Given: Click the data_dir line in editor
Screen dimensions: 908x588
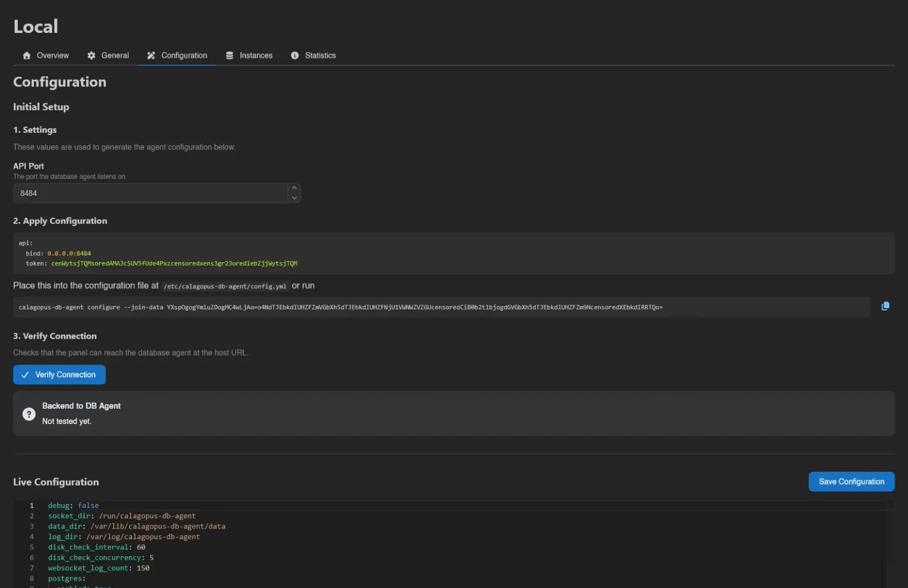Looking at the screenshot, I should pos(137,527).
